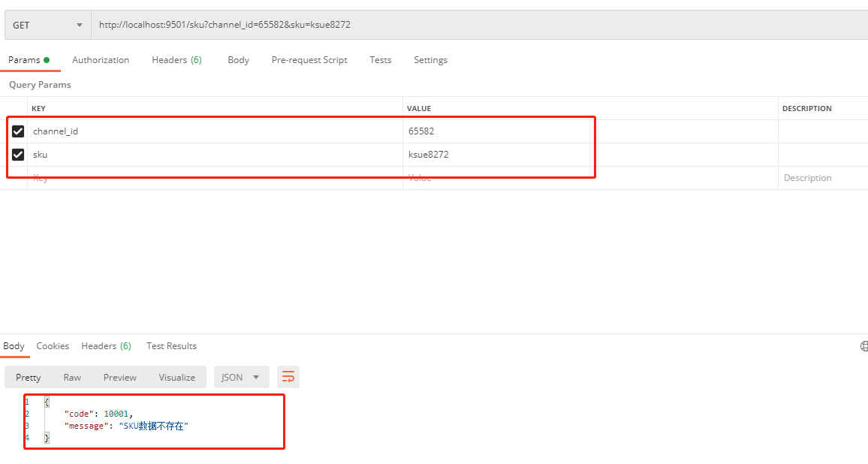Open the Settings tab

[x=430, y=60]
